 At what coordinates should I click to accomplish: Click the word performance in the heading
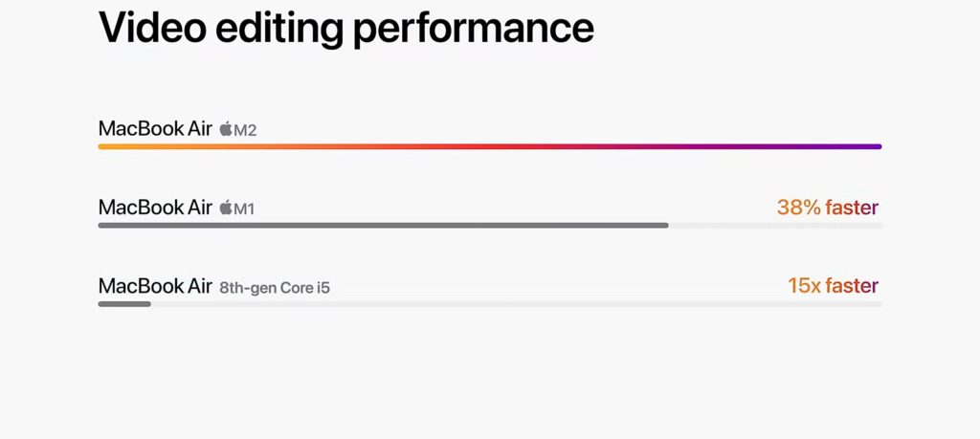click(x=473, y=29)
